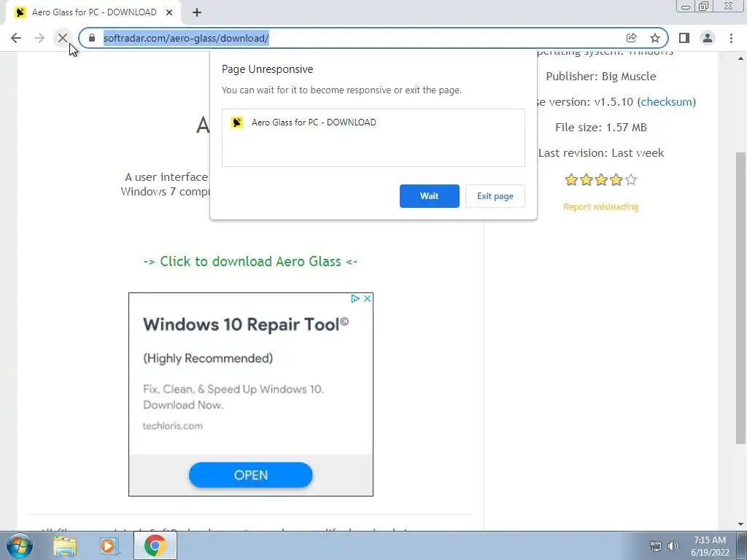Open the site security lock icon

[92, 38]
